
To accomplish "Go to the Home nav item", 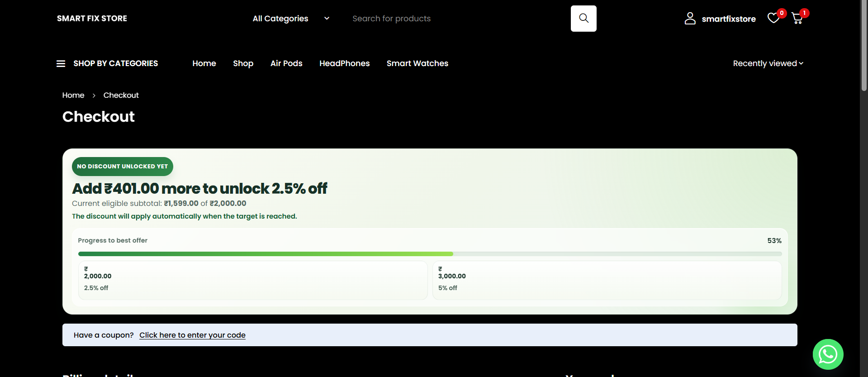I will pos(204,63).
